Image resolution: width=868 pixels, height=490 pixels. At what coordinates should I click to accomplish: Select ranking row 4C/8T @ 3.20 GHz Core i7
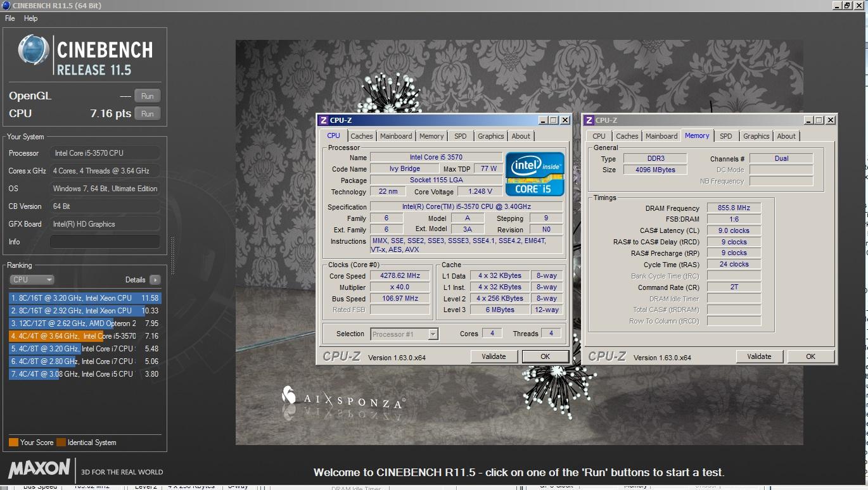85,349
